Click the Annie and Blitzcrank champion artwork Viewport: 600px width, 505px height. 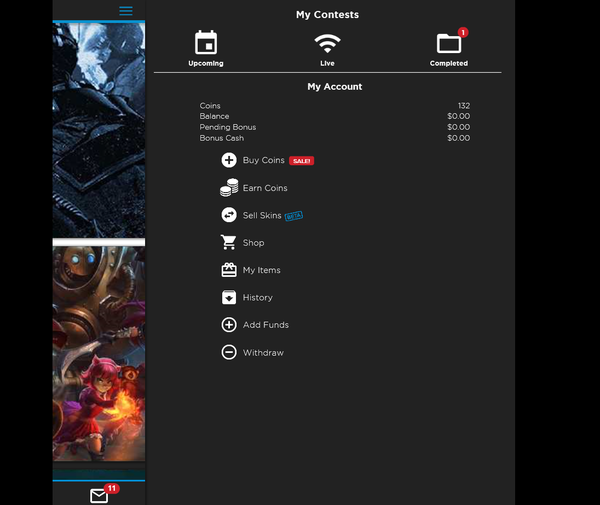coord(99,354)
